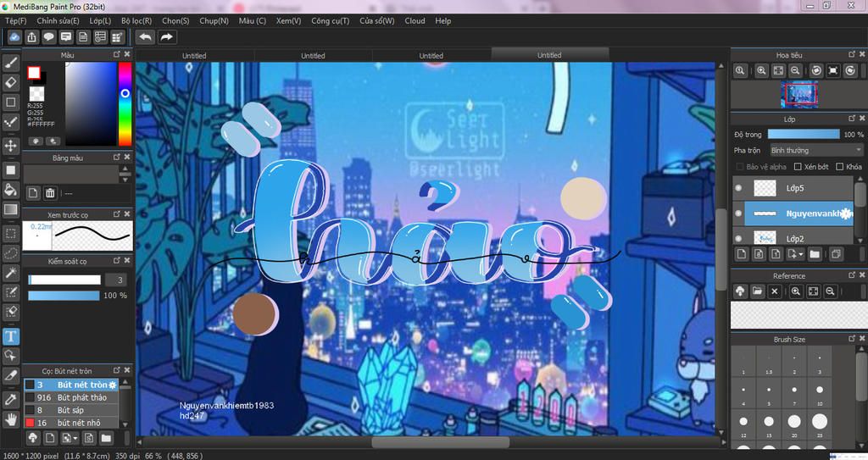Open image in Reference panel folder icon
Image resolution: width=868 pixels, height=460 pixels.
click(x=757, y=291)
